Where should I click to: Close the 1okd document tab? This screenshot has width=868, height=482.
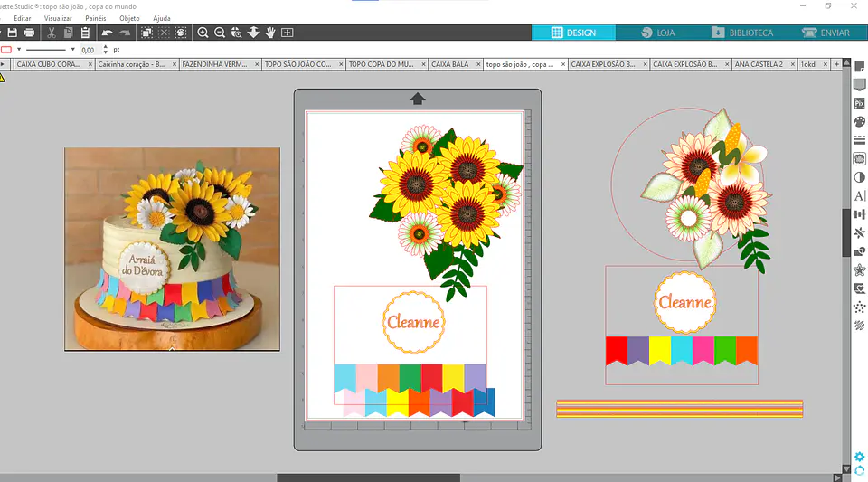click(825, 65)
